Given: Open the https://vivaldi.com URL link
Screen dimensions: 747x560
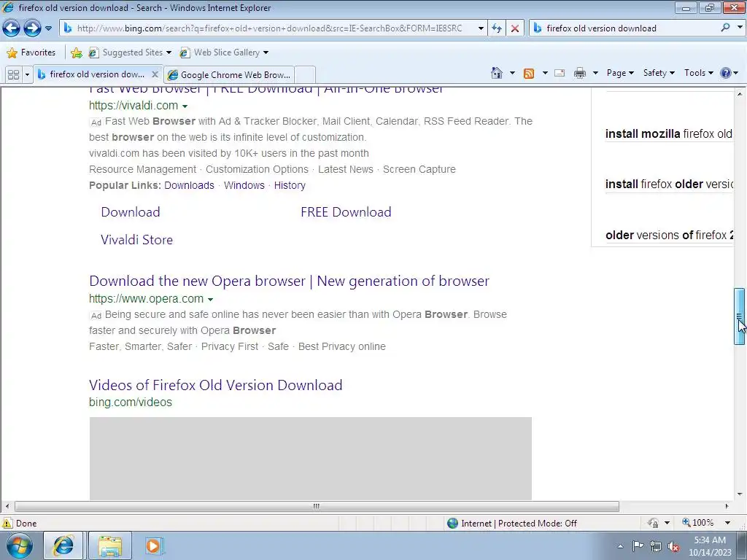Looking at the screenshot, I should (x=133, y=105).
